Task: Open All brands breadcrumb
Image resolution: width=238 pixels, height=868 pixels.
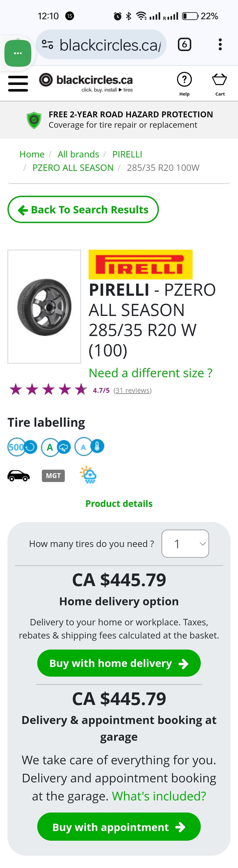Action: 78,154
